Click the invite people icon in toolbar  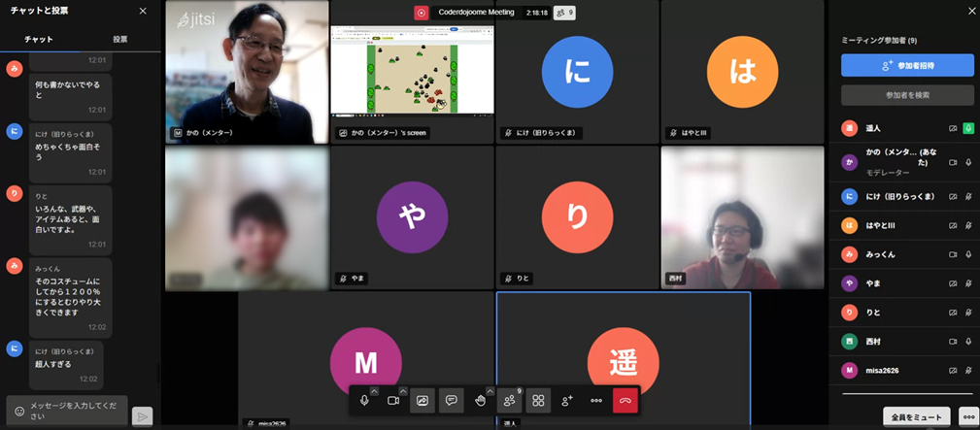(x=567, y=400)
